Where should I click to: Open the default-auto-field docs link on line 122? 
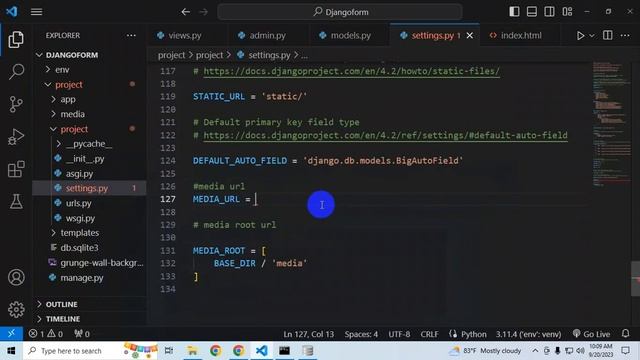tap(385, 135)
